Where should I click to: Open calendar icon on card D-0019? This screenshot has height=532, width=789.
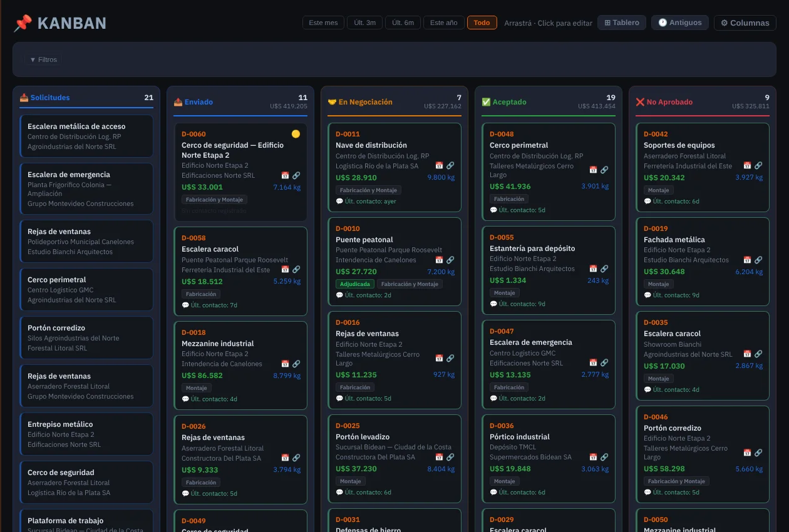point(747,260)
